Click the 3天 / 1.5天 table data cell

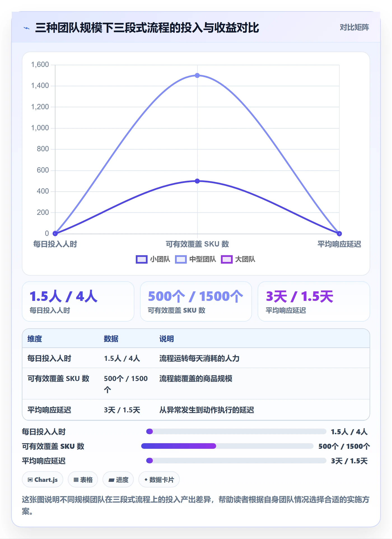click(x=122, y=410)
